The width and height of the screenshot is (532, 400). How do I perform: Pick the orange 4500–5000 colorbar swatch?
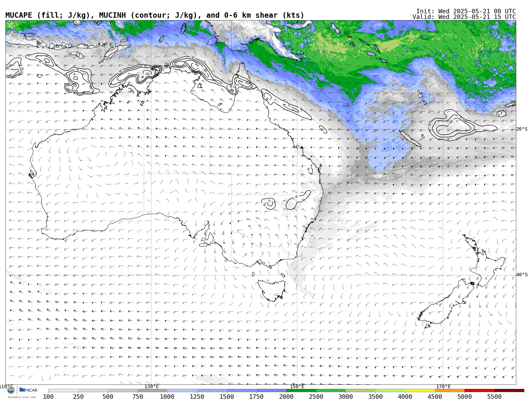click(x=450, y=391)
